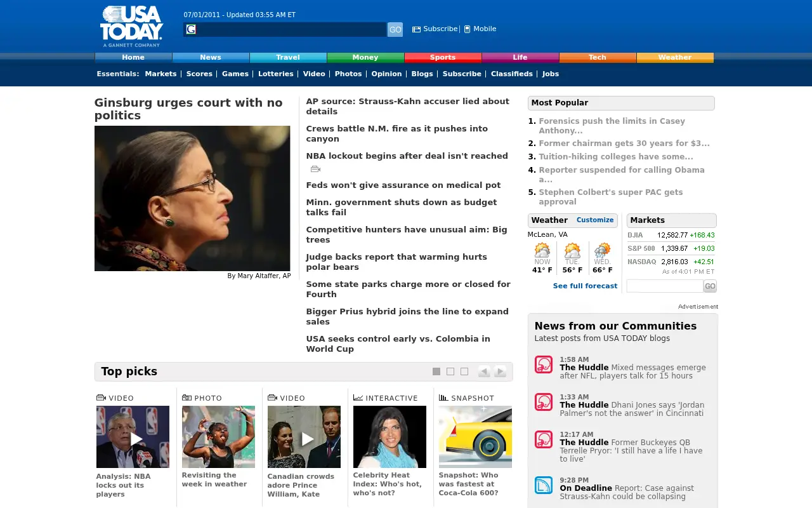Open Lotteries in Essentials bar
The height and width of the screenshot is (508, 812).
(276, 74)
